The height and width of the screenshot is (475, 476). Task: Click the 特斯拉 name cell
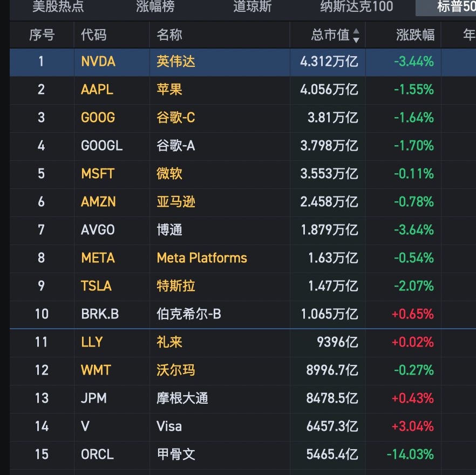176,286
